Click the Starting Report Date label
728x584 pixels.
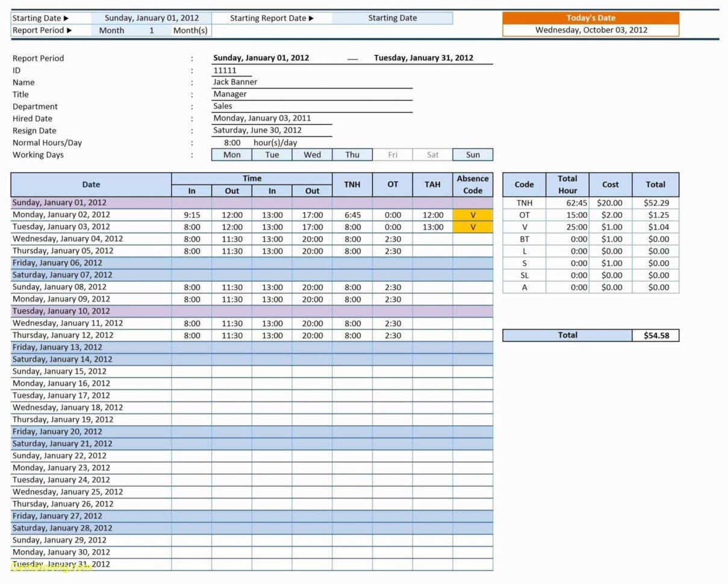[272, 18]
